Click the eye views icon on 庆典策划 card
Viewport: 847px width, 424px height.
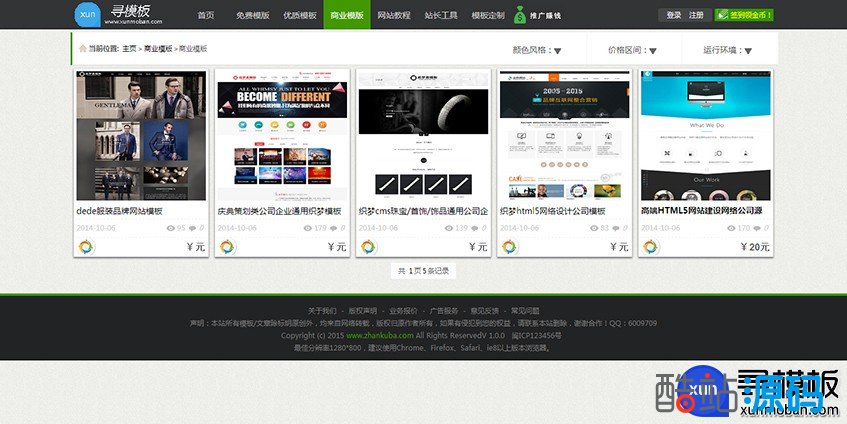[311, 228]
